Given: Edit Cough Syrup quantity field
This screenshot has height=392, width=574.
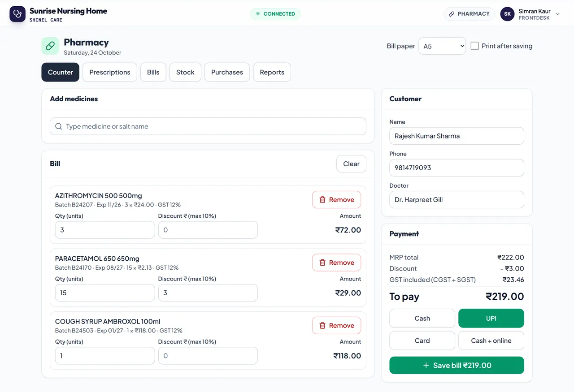Looking at the screenshot, I should [105, 356].
